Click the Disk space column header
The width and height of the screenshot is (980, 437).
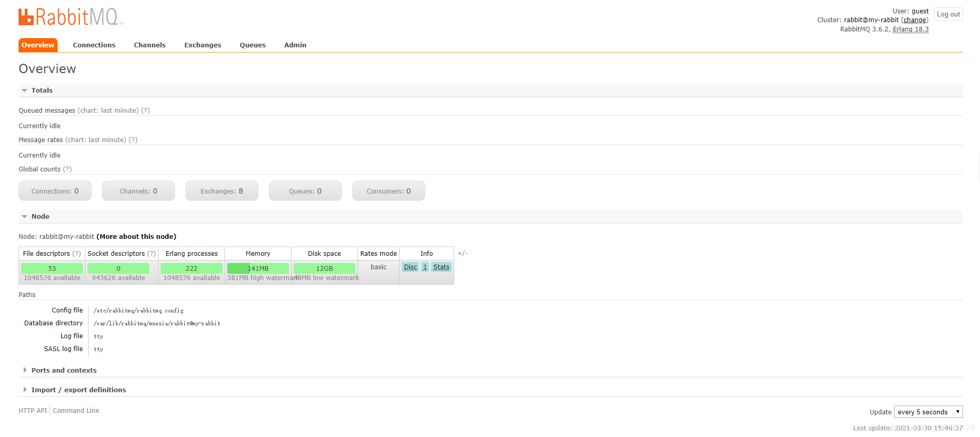click(x=324, y=254)
